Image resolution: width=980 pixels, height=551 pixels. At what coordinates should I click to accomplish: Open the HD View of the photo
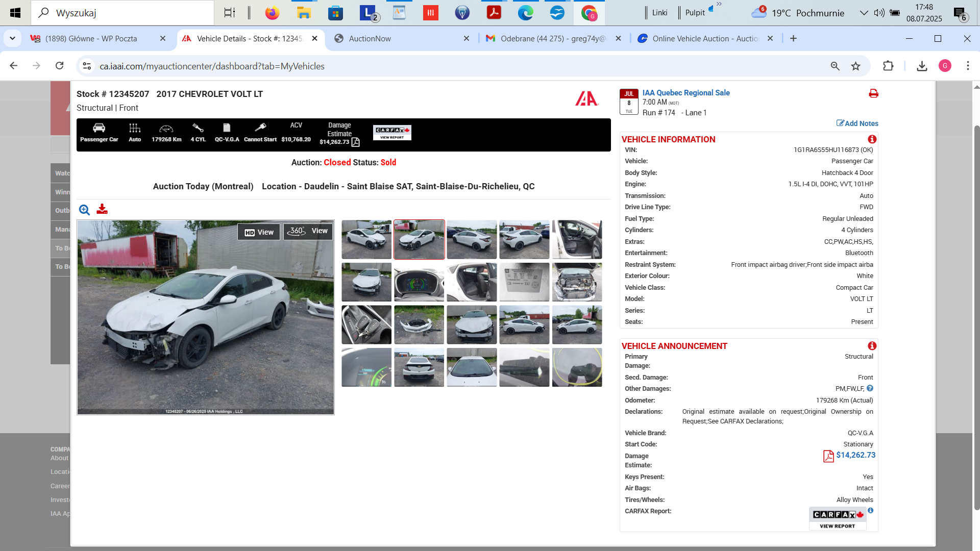[259, 232]
